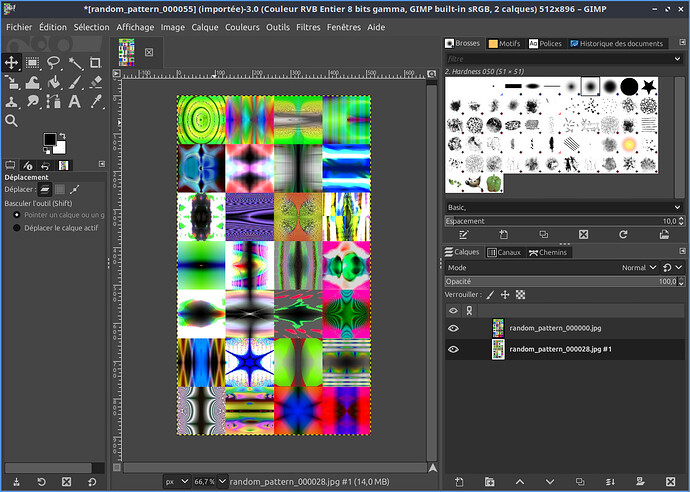Open the unit 'px' dropdown

coord(176,482)
